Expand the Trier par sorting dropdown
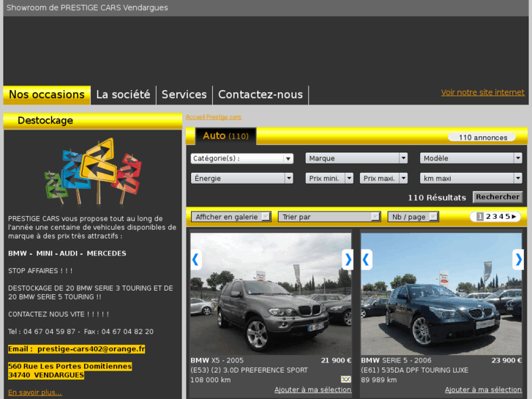Screen dimensions: 532x399 coord(329,217)
